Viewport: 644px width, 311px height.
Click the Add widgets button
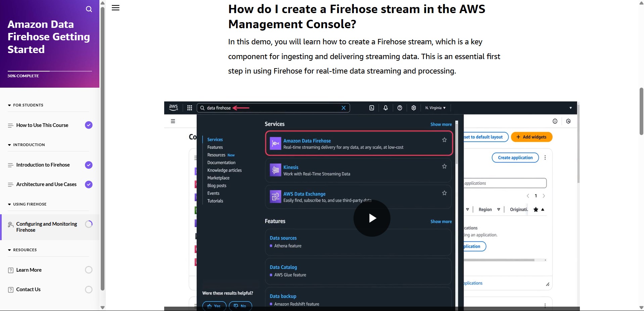coord(531,137)
